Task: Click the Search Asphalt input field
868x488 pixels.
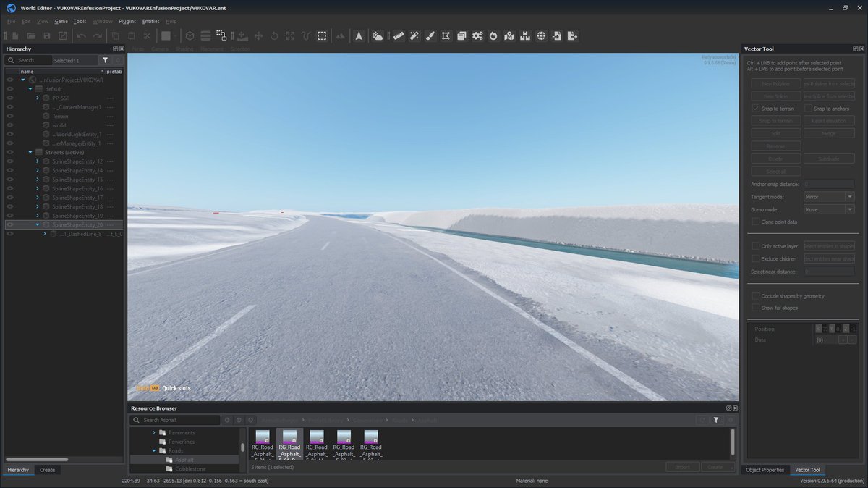Action: tap(176, 420)
